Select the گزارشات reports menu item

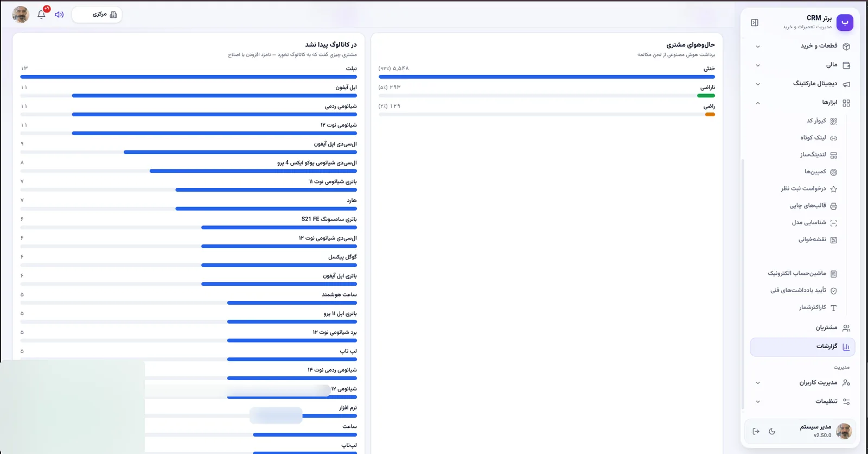click(x=802, y=347)
